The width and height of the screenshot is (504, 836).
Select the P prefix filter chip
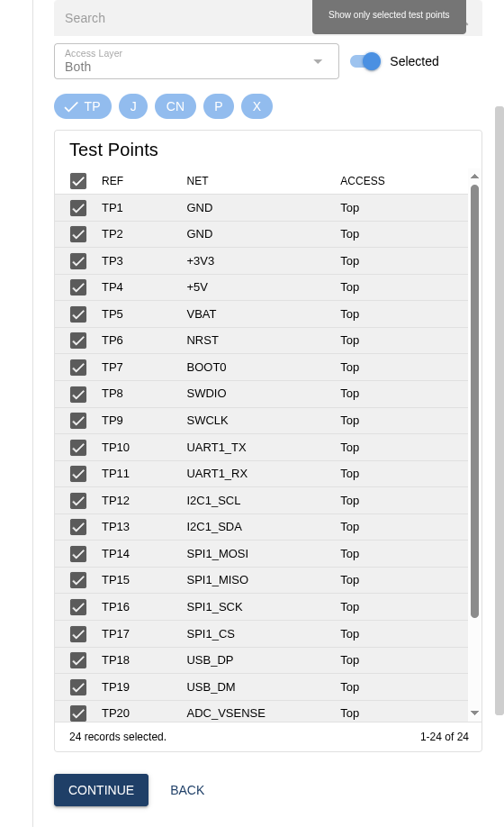(x=219, y=106)
